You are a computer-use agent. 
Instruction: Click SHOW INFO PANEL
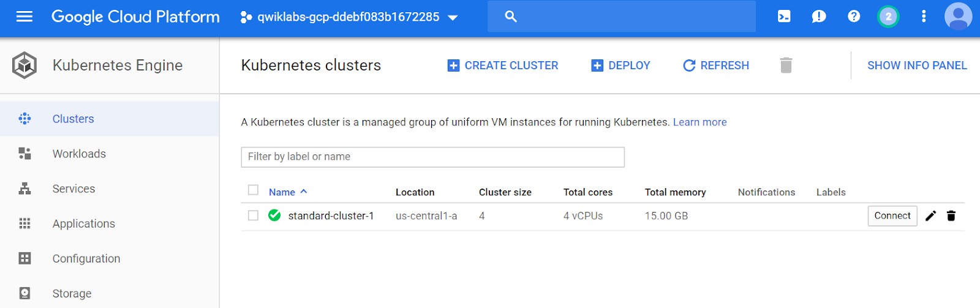coord(917,66)
